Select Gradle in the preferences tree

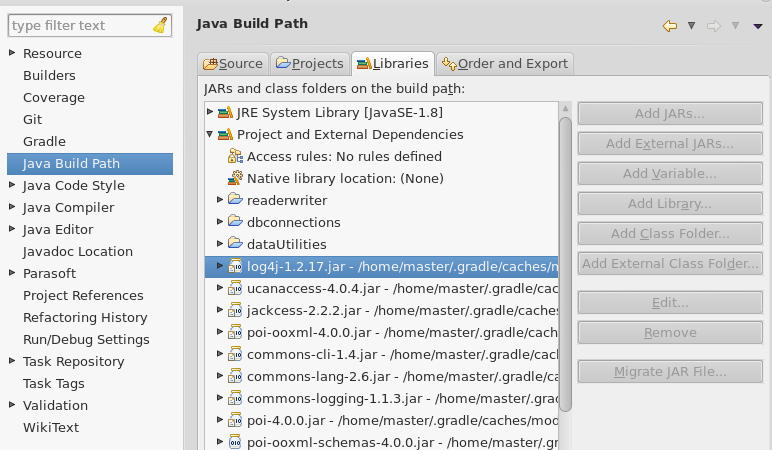pos(44,141)
